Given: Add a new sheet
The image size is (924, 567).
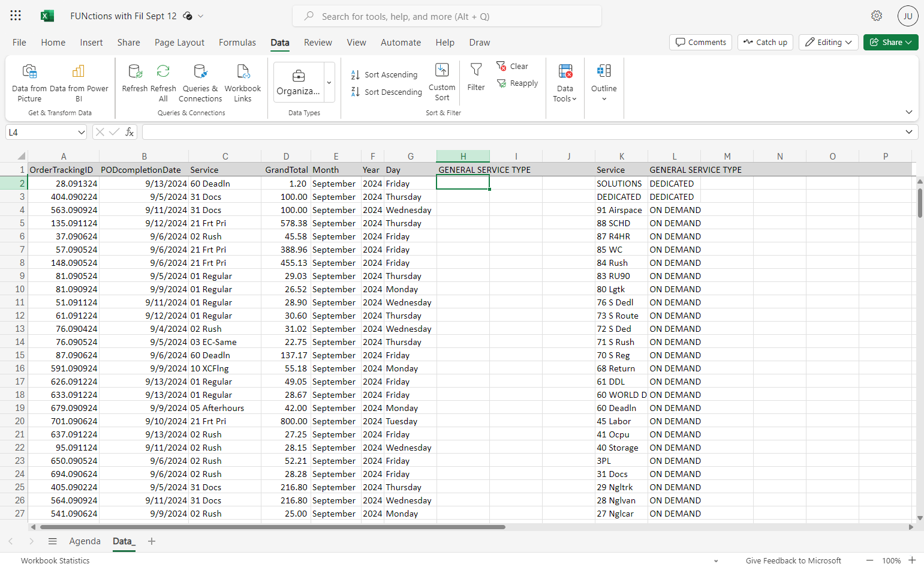Looking at the screenshot, I should click(x=152, y=541).
